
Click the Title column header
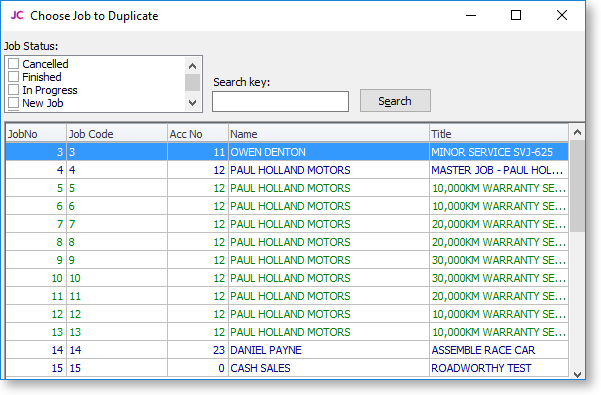pyautogui.click(x=499, y=134)
